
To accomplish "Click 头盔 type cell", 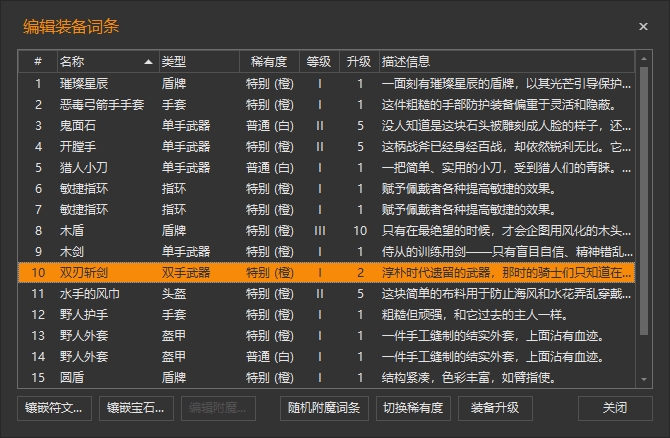I will point(174,294).
